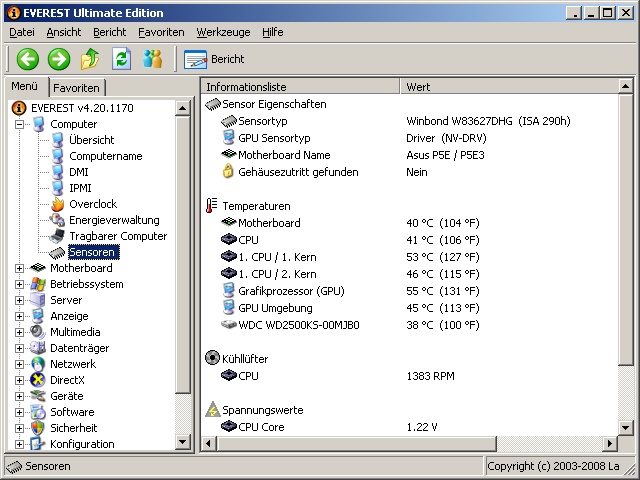This screenshot has width=640, height=480.
Task: Expand the Betriebssystem tree node
Action: [19, 284]
